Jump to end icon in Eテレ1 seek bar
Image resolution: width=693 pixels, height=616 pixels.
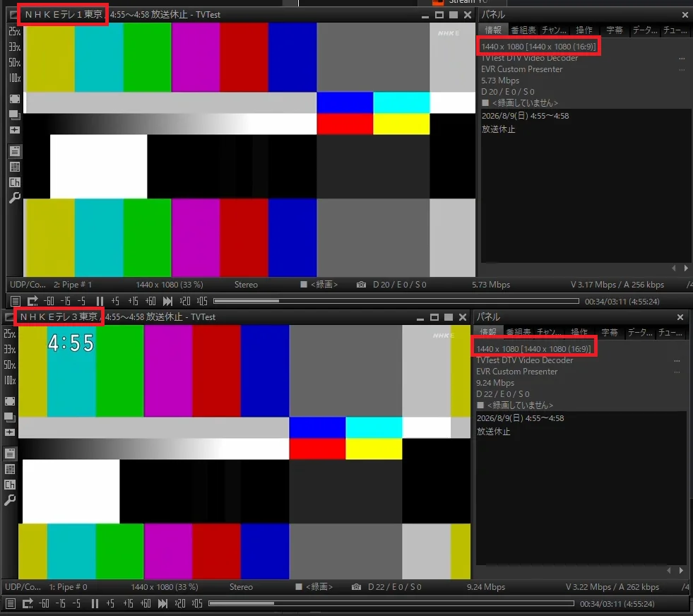(167, 302)
